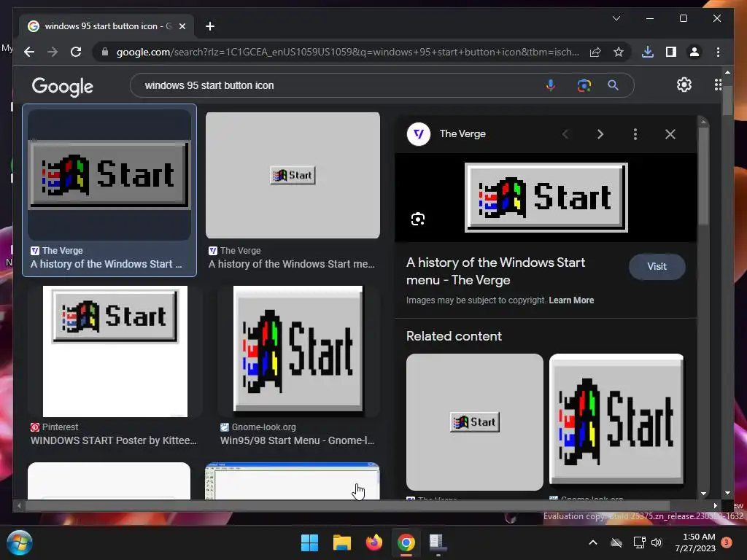Open Chrome downloads
The height and width of the screenshot is (560, 747).
tap(648, 52)
